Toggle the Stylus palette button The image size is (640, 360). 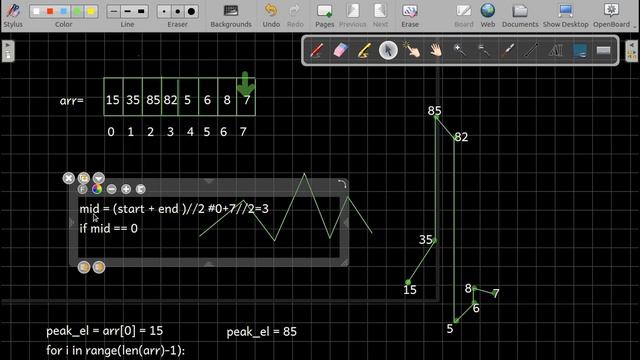point(13,16)
